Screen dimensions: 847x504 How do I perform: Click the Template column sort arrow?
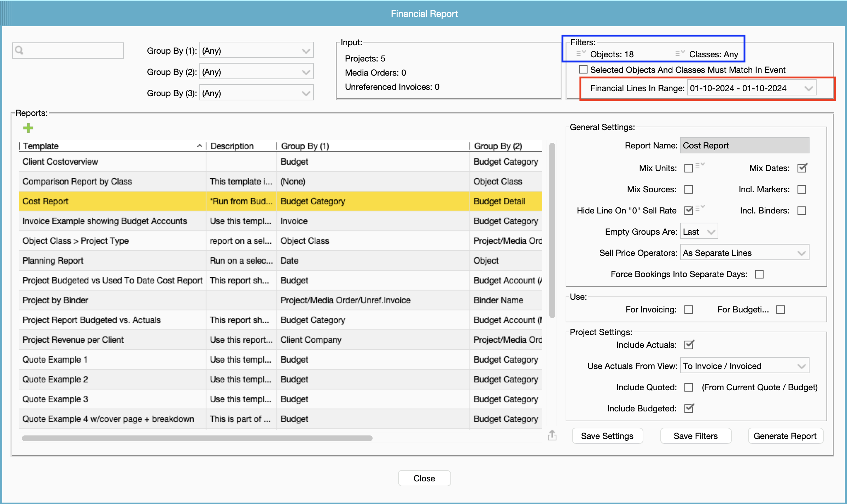pos(199,146)
